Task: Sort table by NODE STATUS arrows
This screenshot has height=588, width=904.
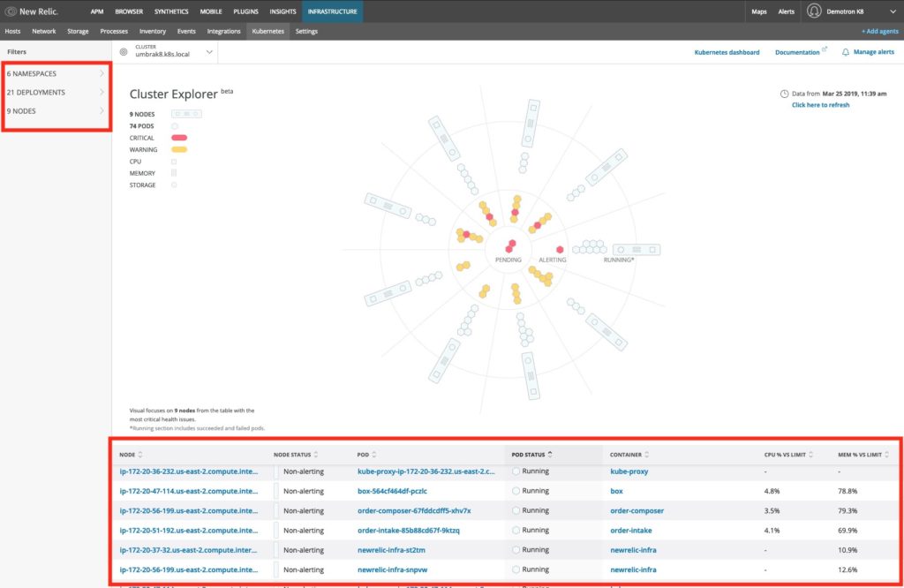Action: 316,455
